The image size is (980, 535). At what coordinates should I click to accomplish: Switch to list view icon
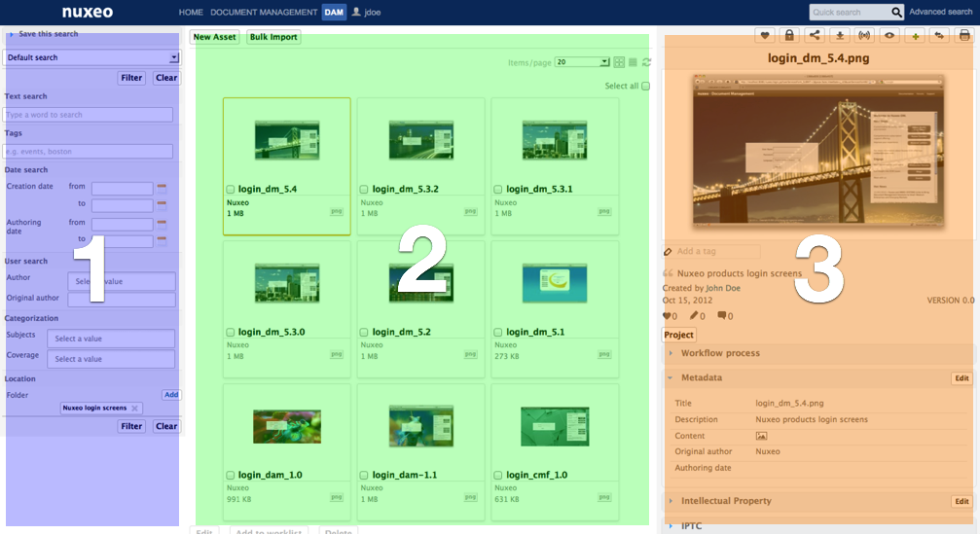coord(633,62)
